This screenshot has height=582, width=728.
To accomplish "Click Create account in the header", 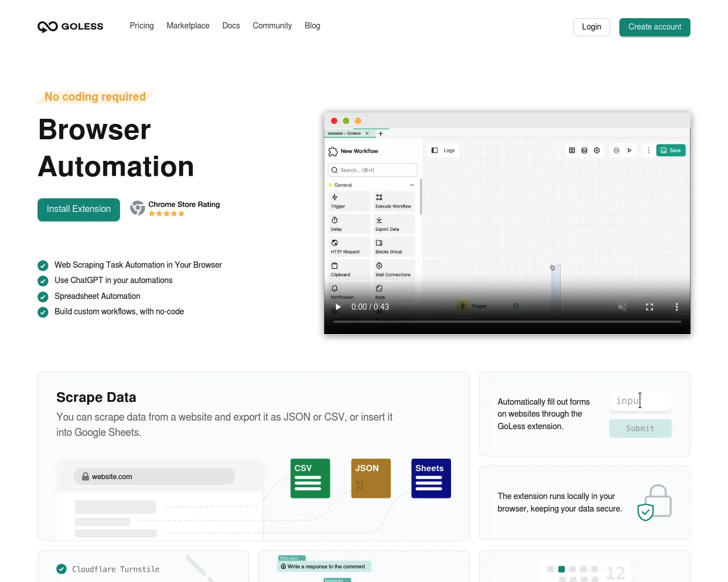I will coord(654,27).
